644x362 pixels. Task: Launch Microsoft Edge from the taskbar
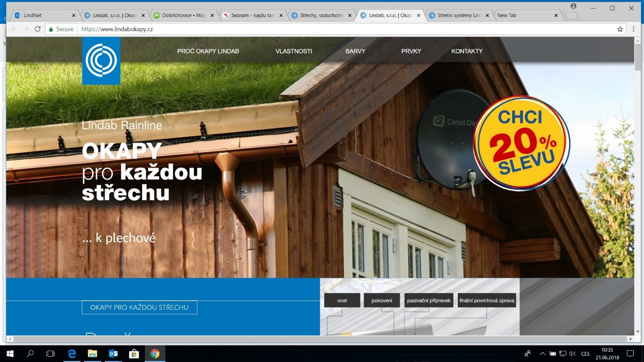(x=72, y=354)
